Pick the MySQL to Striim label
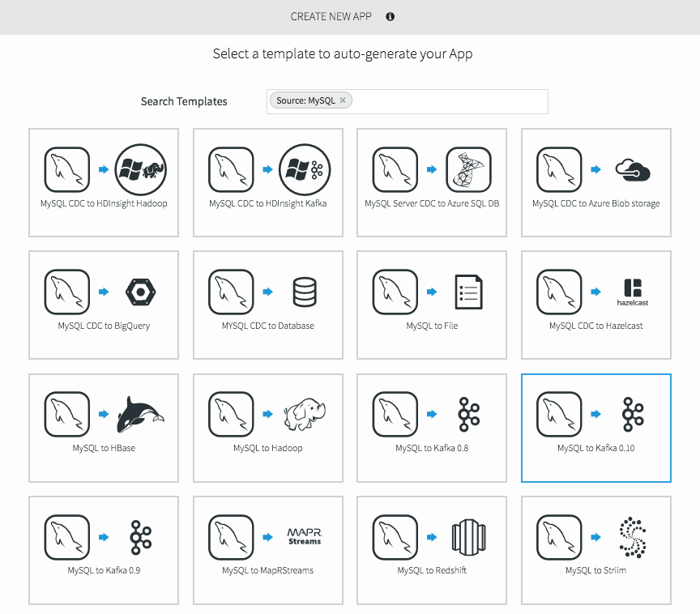Viewport: 700px width, 614px height. [x=596, y=570]
